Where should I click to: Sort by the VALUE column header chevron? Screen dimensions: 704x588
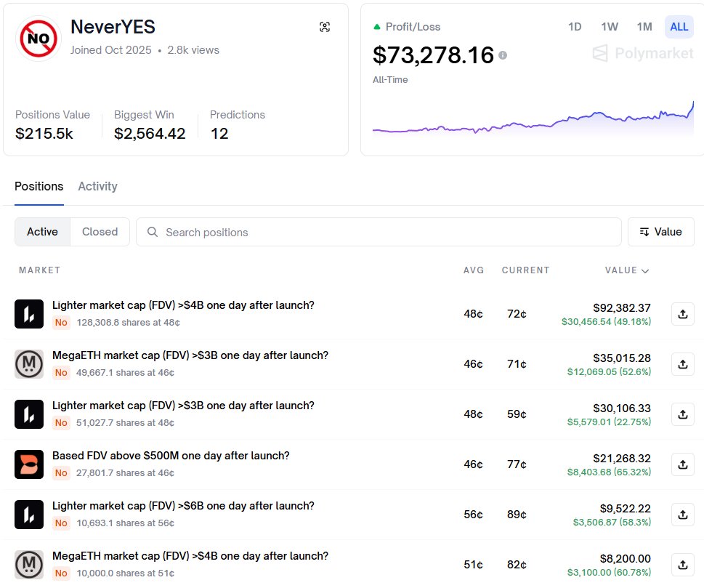coord(645,271)
